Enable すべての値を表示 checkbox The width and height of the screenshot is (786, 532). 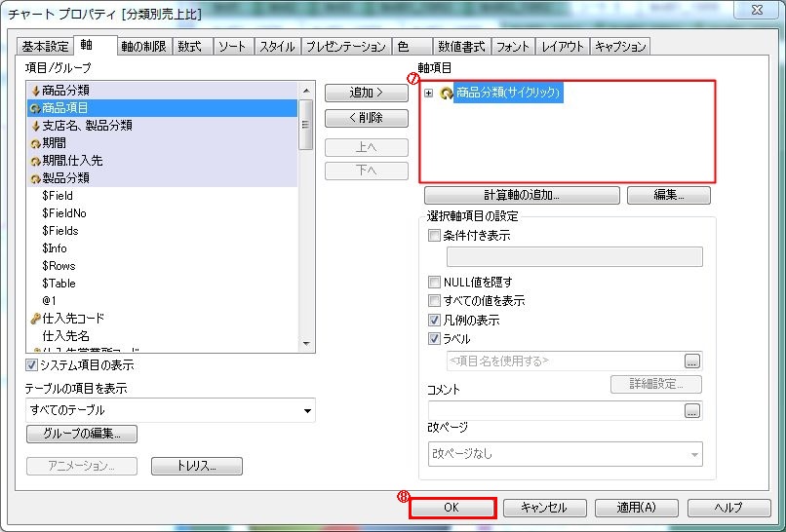(434, 300)
